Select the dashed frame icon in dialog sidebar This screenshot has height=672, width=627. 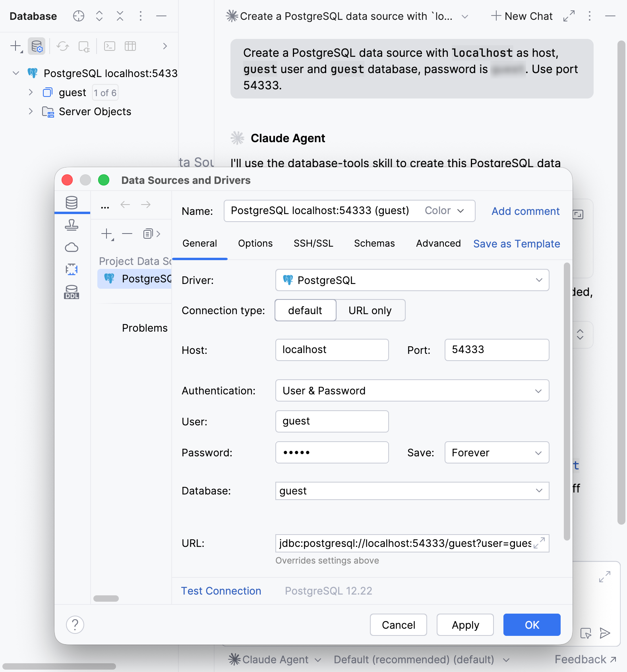click(x=72, y=270)
